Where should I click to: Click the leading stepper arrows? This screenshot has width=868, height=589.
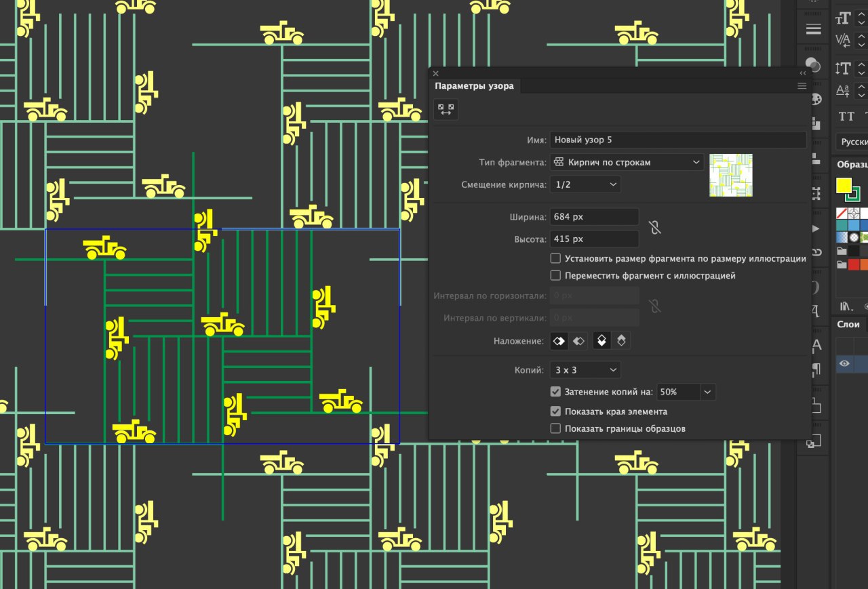pyautogui.click(x=861, y=68)
